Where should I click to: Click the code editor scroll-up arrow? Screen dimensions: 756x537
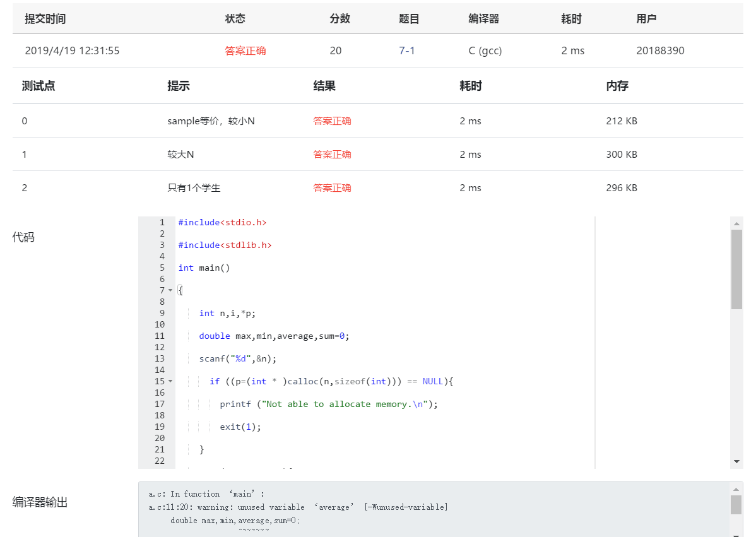tap(736, 223)
